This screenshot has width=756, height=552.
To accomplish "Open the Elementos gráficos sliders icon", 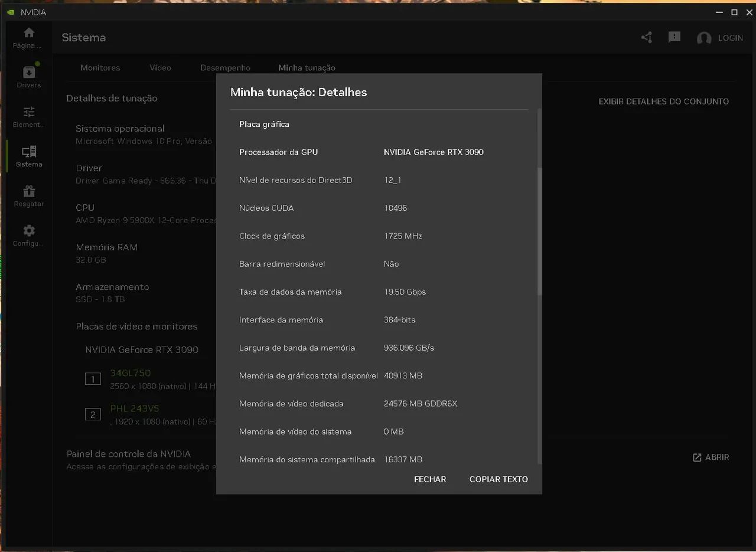I will [28, 112].
